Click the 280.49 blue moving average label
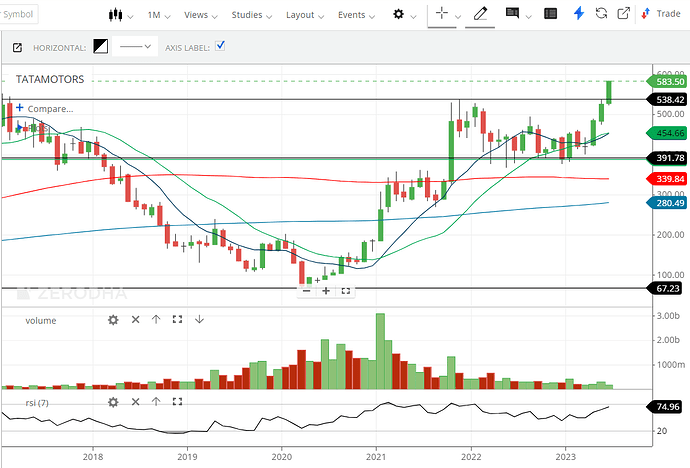690x468 pixels. click(x=667, y=203)
